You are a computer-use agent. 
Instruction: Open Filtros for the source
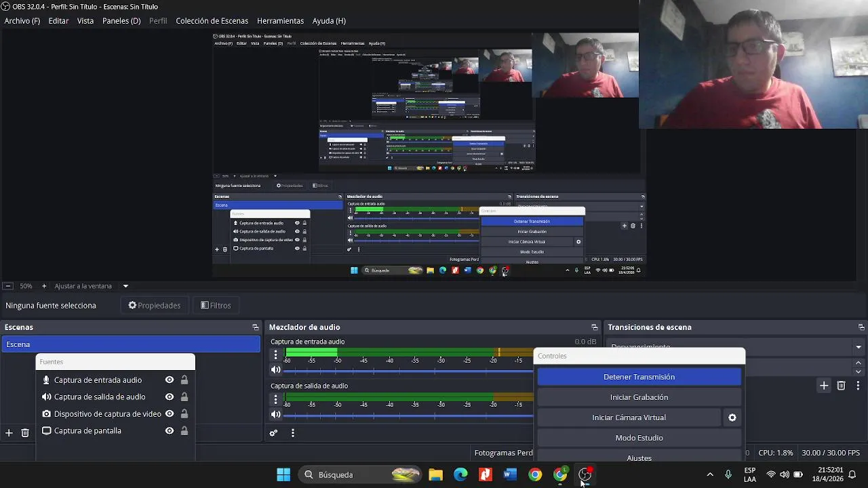(216, 306)
